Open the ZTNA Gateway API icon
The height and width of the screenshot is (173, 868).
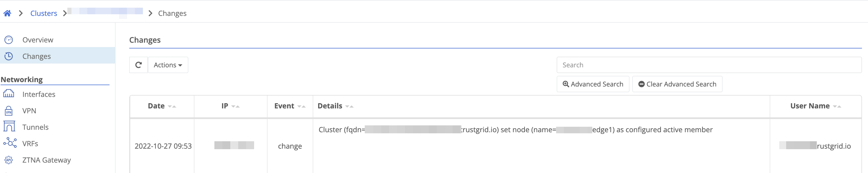tap(9, 160)
